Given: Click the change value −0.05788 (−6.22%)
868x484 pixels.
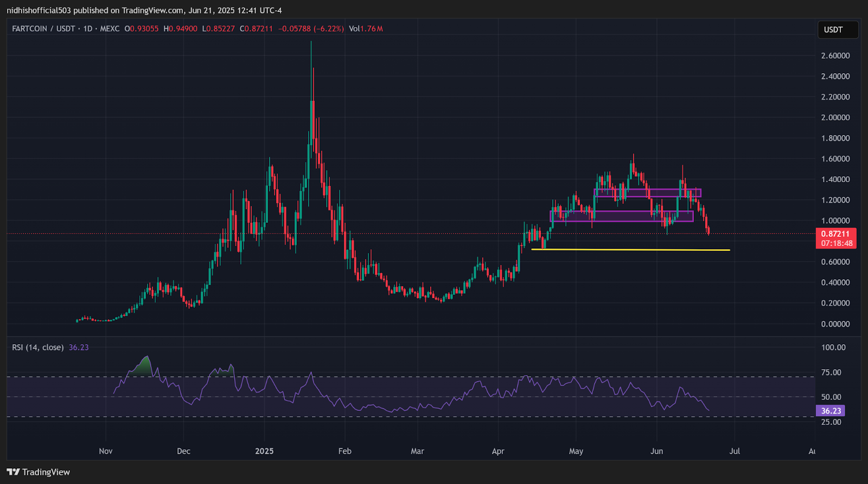Looking at the screenshot, I should tap(311, 29).
